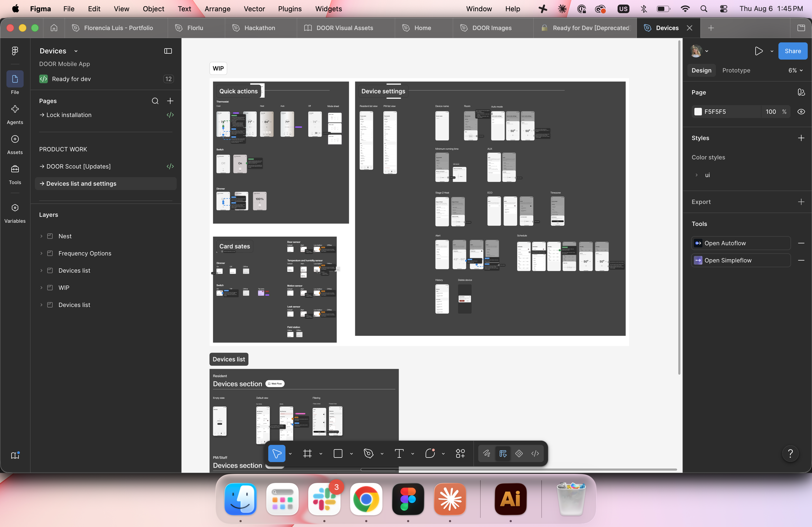
Task: Open the Frame tool options chevron
Action: pos(321,454)
